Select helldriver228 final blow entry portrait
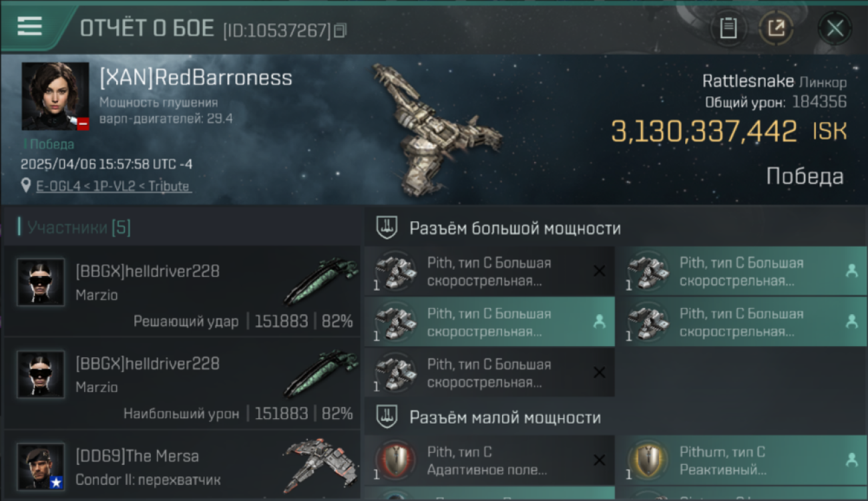The image size is (868, 501). point(41,283)
